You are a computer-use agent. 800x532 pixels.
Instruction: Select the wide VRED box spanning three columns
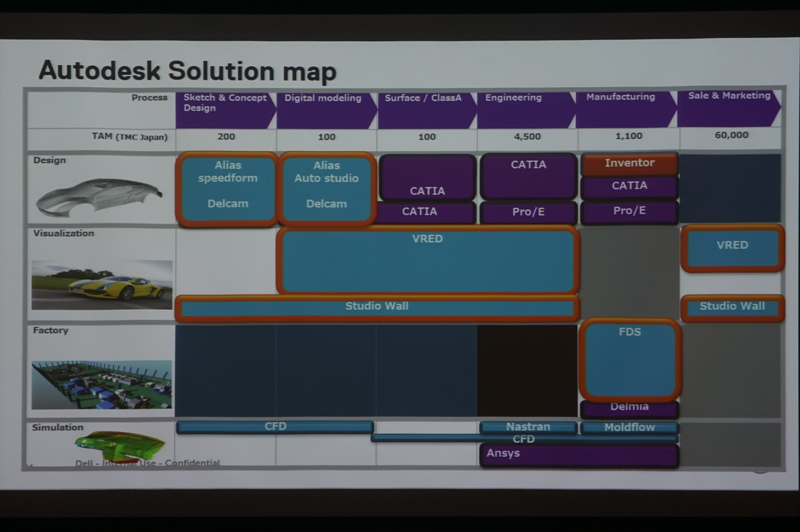(428, 260)
